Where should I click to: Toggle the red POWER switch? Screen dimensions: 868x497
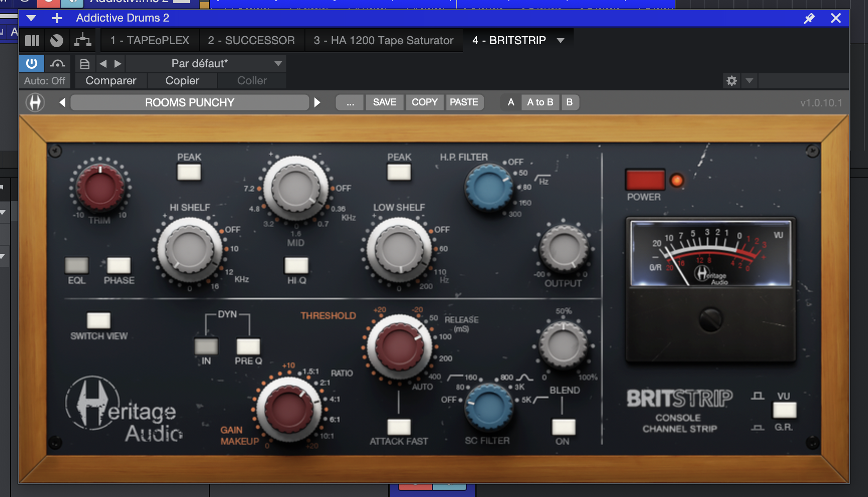tap(645, 180)
